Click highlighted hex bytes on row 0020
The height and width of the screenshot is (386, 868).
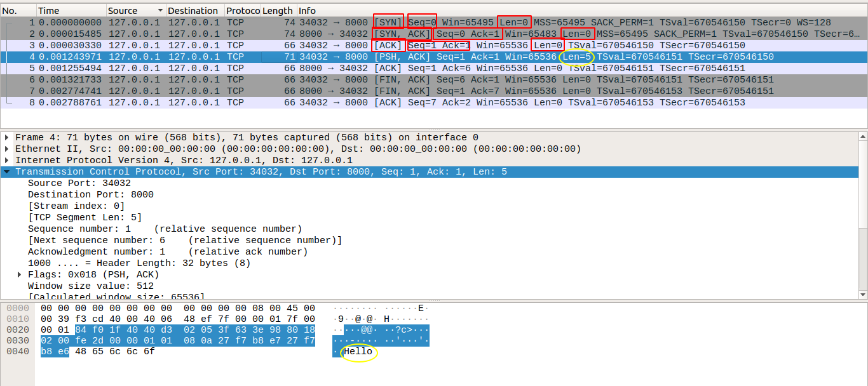pos(195,330)
